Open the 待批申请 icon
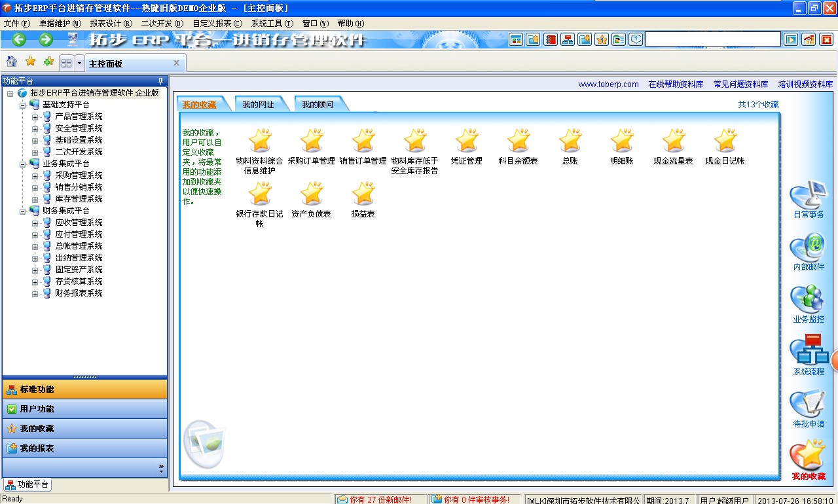Viewport: 838px width, 504px height. click(x=809, y=405)
